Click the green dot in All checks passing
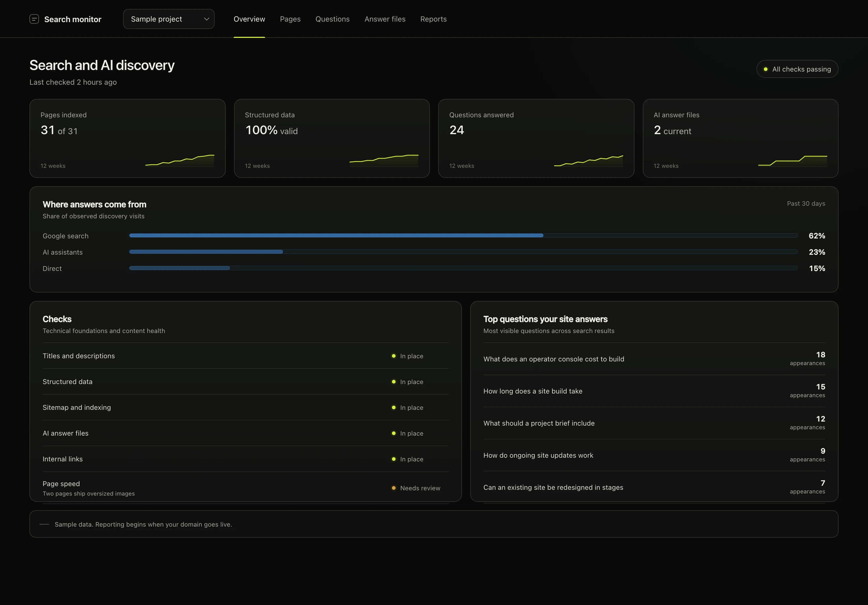Viewport: 868px width, 605px height. point(765,69)
